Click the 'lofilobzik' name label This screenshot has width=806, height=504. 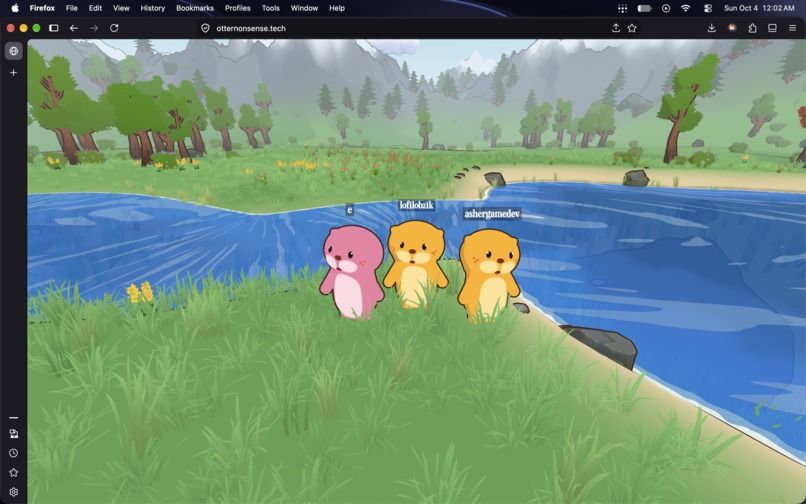tap(417, 205)
